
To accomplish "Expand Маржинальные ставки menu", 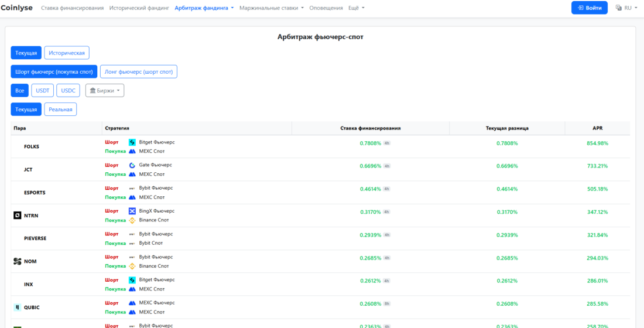I will point(272,8).
